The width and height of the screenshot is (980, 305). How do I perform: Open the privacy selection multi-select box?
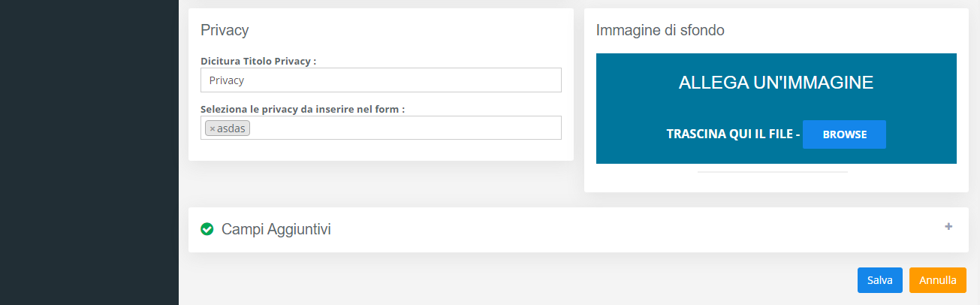click(406, 128)
